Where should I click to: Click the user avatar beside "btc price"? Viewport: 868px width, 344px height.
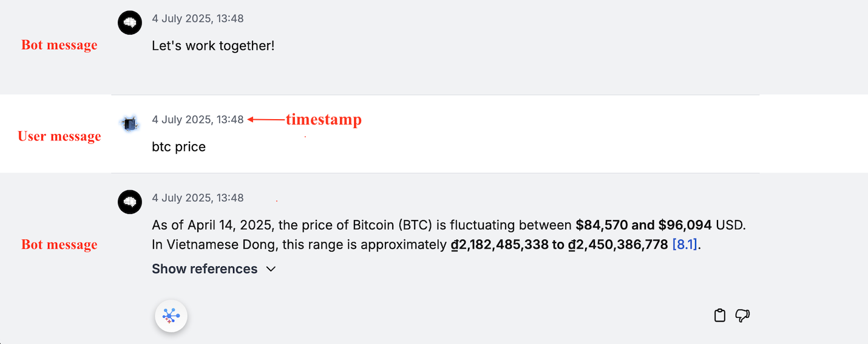tap(130, 124)
